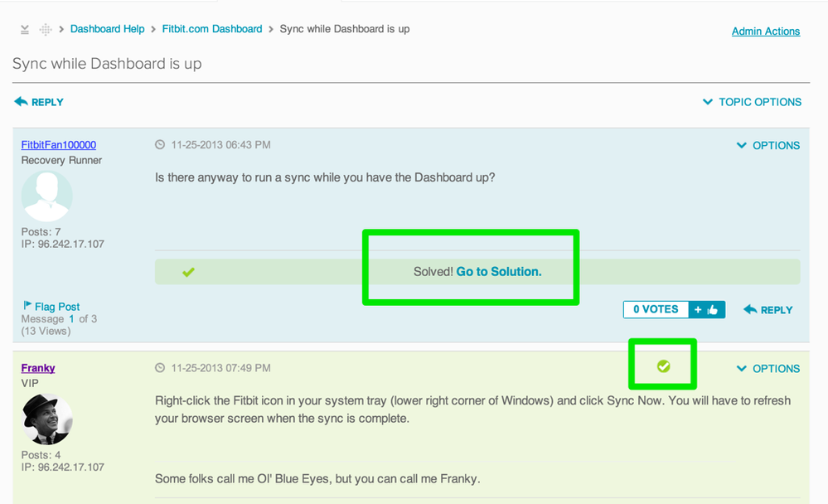Click the flag icon next to Flag Post
The width and height of the screenshot is (828, 504).
click(x=27, y=305)
